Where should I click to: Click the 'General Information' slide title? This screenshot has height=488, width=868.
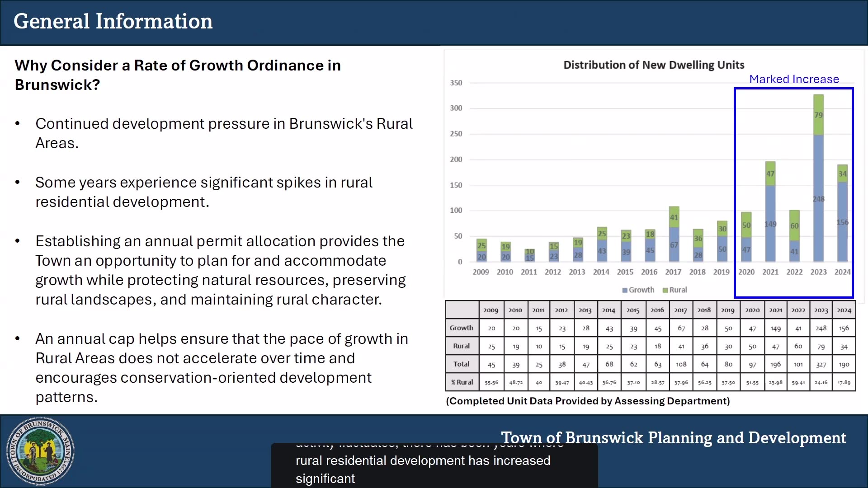pyautogui.click(x=113, y=21)
